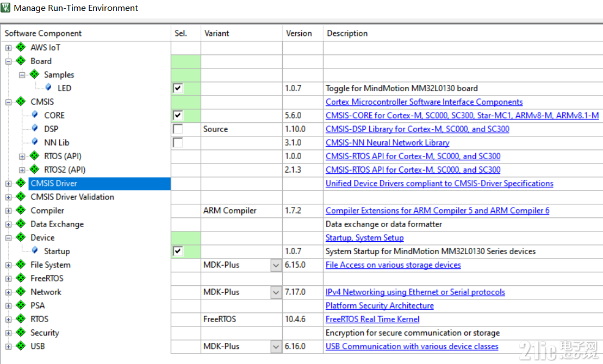Click version 10.4.6 in the RTOS row

pyautogui.click(x=295, y=319)
